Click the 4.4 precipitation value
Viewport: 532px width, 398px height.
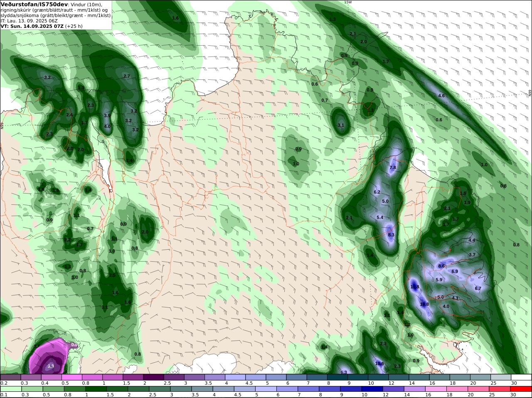(x=472, y=240)
